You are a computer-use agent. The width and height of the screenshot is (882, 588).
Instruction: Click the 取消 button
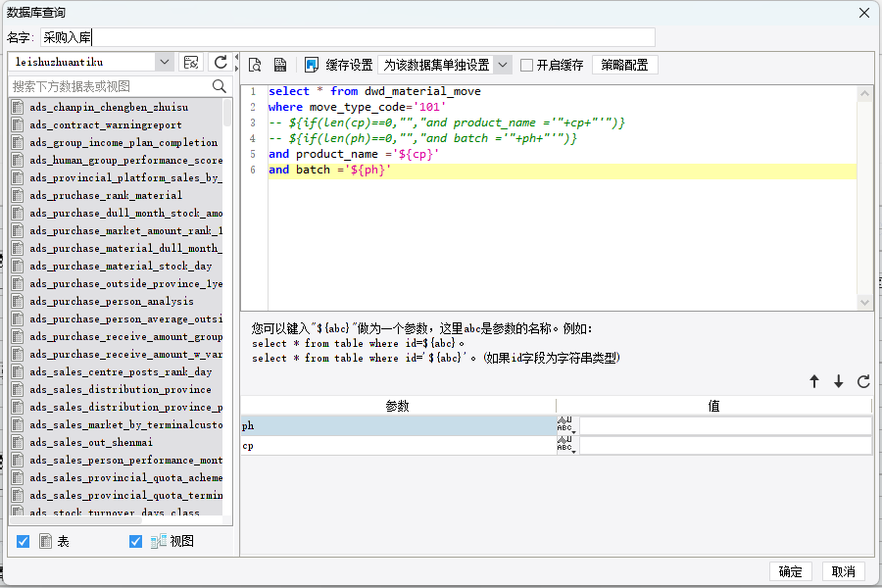843,571
